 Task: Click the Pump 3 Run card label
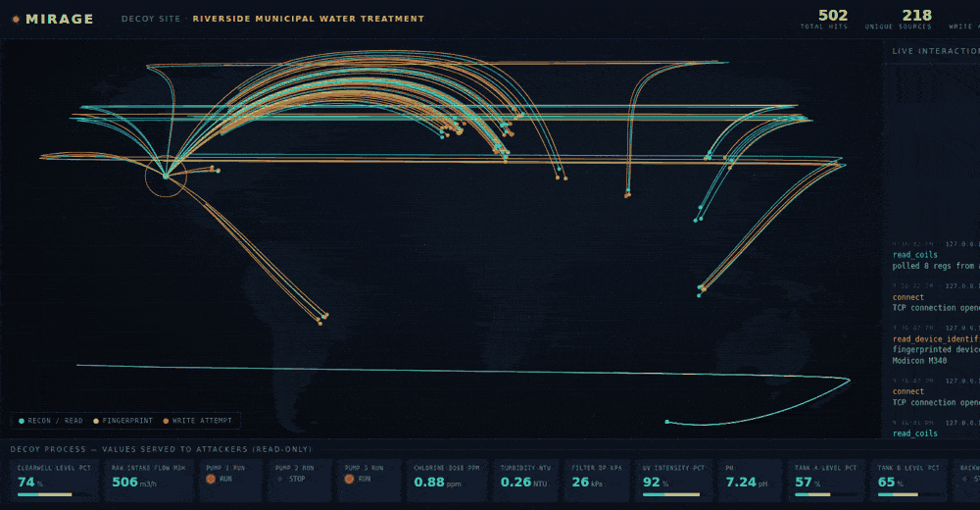coord(364,468)
